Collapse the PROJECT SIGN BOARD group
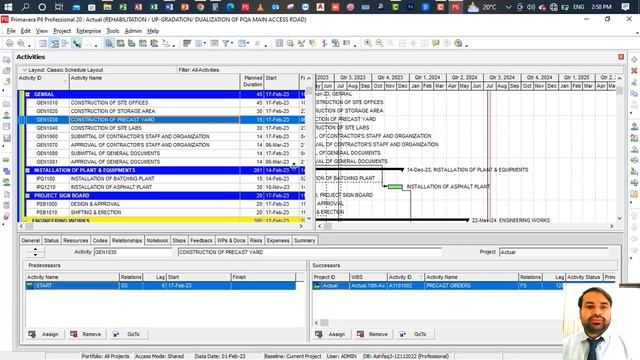This screenshot has height=360, width=640. [x=28, y=196]
